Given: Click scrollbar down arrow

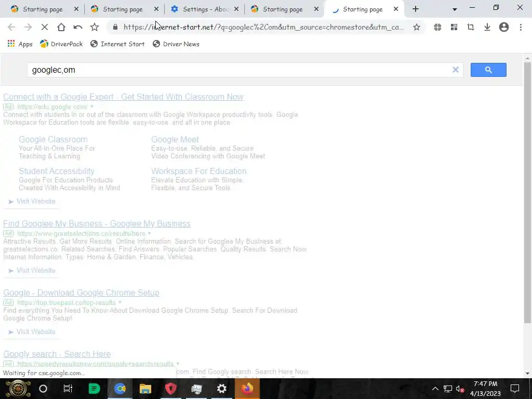Looking at the screenshot, I should pos(528,374).
